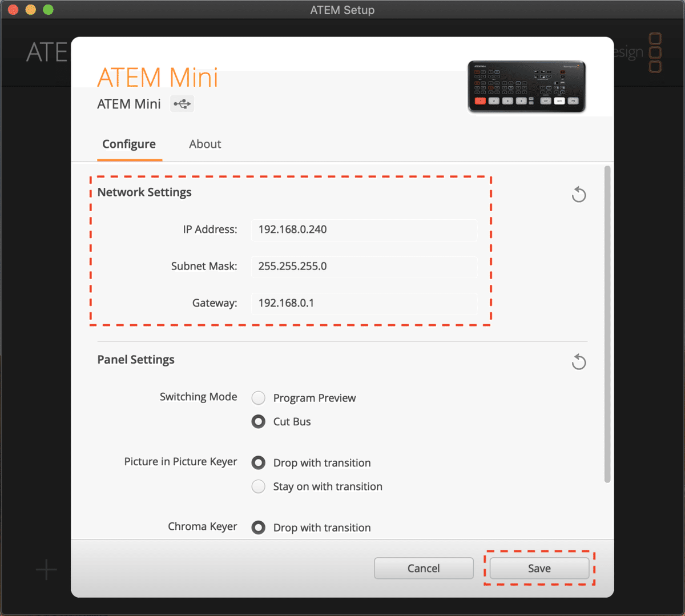Click the Blackmagic Design logo squares in the background window
Screen dimensions: 685x616
655,53
